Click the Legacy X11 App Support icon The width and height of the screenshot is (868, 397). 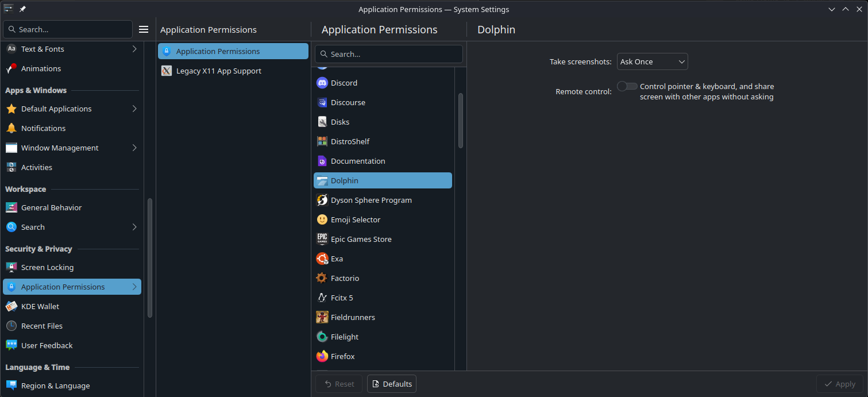[x=167, y=71]
